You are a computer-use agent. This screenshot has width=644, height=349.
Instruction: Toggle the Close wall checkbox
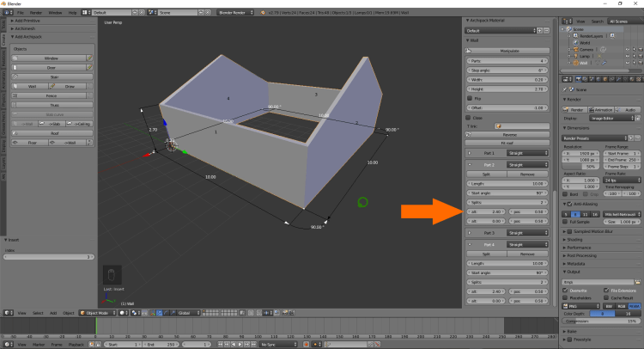point(468,117)
